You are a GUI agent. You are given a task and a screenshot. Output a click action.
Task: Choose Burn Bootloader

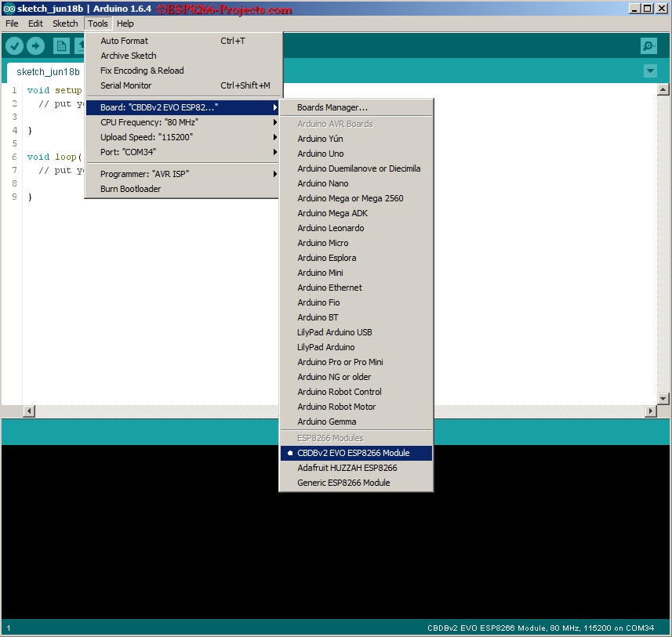point(183,189)
